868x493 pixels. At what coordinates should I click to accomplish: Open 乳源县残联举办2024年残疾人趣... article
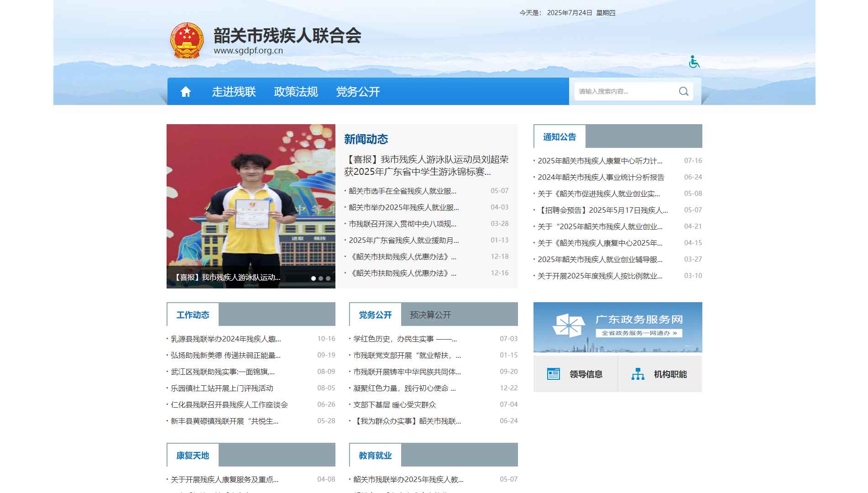click(226, 339)
